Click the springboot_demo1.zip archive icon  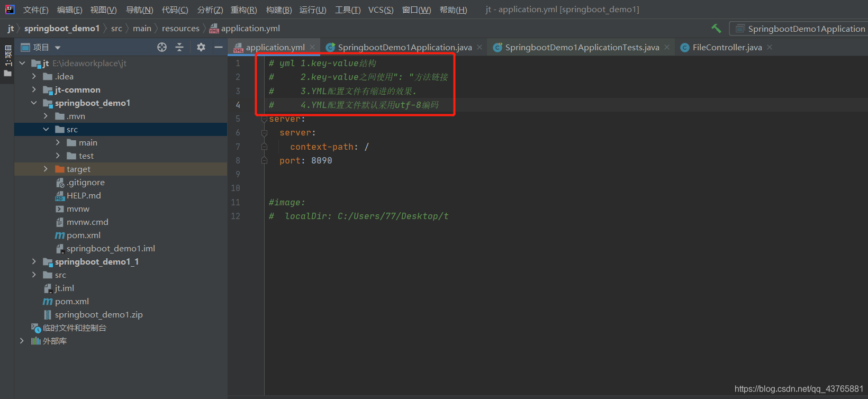[48, 315]
